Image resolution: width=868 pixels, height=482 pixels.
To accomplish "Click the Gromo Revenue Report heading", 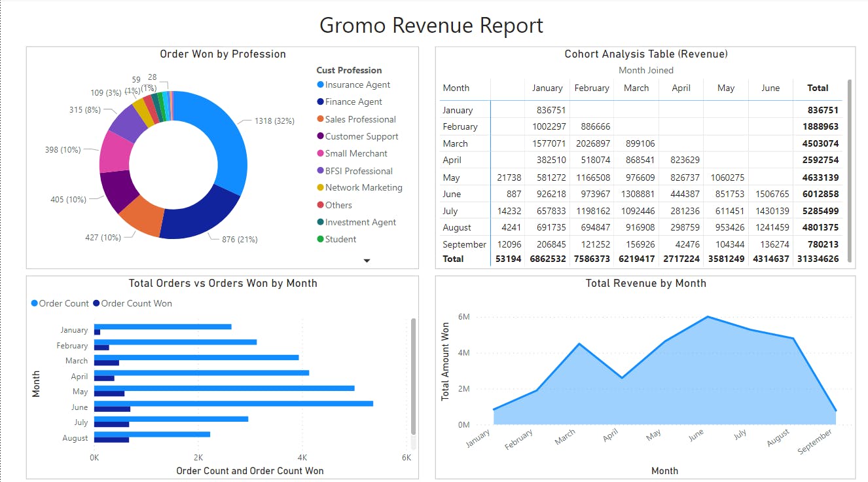I will point(431,26).
